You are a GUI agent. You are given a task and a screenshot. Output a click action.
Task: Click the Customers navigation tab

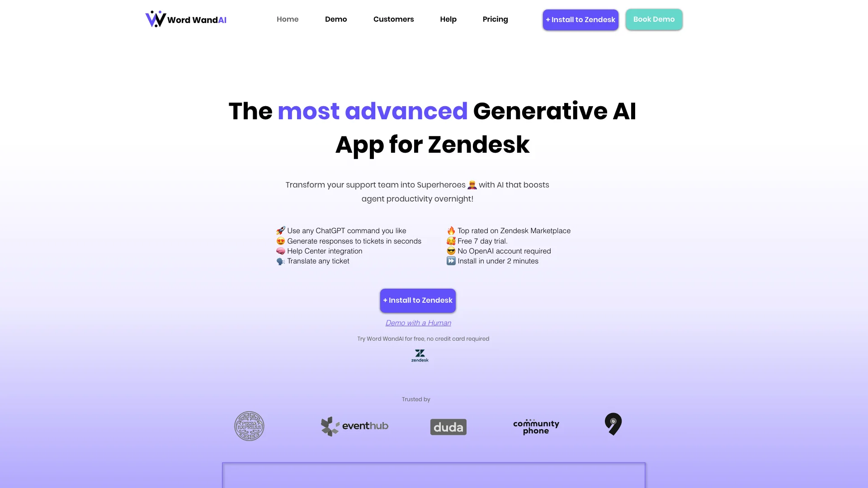393,19
